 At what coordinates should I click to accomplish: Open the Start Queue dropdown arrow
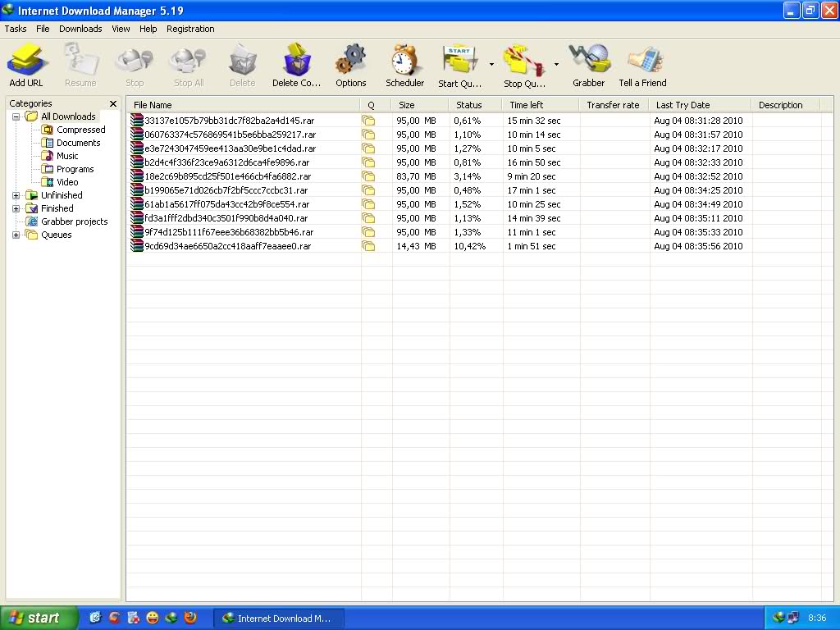coord(492,64)
